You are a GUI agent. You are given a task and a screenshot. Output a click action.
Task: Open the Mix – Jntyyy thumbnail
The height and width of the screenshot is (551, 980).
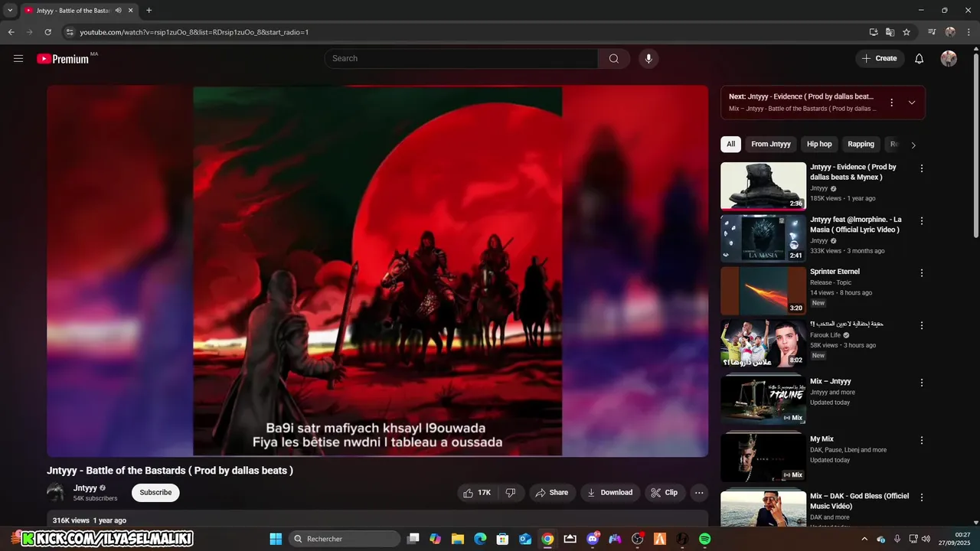[x=763, y=399]
